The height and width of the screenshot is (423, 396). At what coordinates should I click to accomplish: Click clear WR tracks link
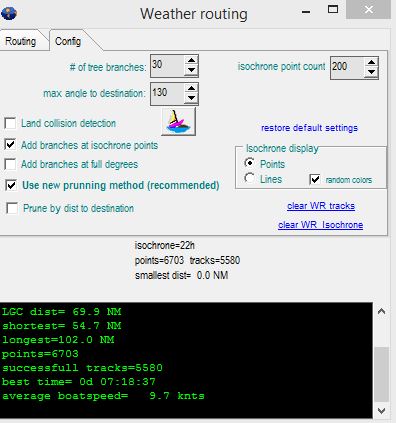point(321,206)
